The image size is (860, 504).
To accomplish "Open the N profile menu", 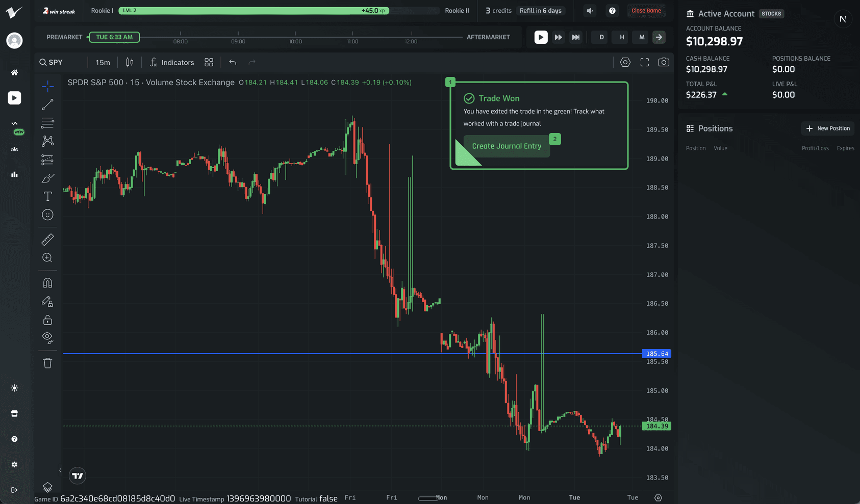I will point(843,19).
